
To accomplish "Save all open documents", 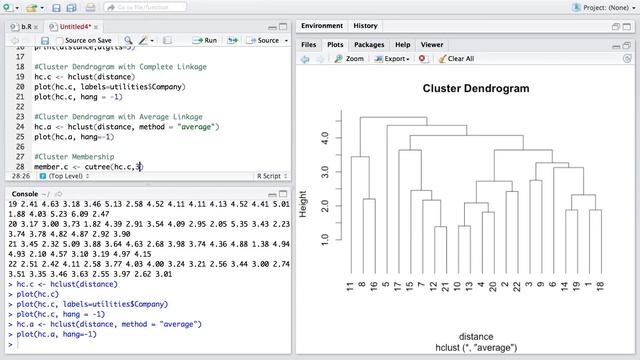I will point(71,8).
